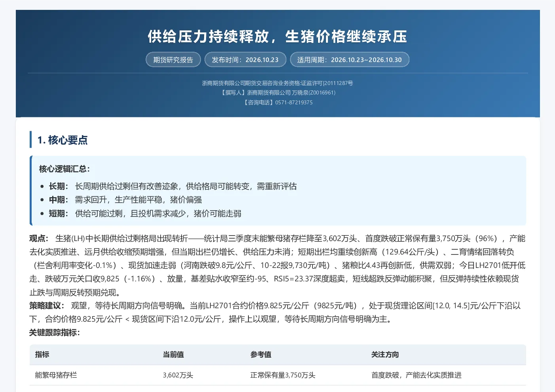Select the "期货研究报告" badge
This screenshot has width=555, height=392.
pyautogui.click(x=173, y=60)
